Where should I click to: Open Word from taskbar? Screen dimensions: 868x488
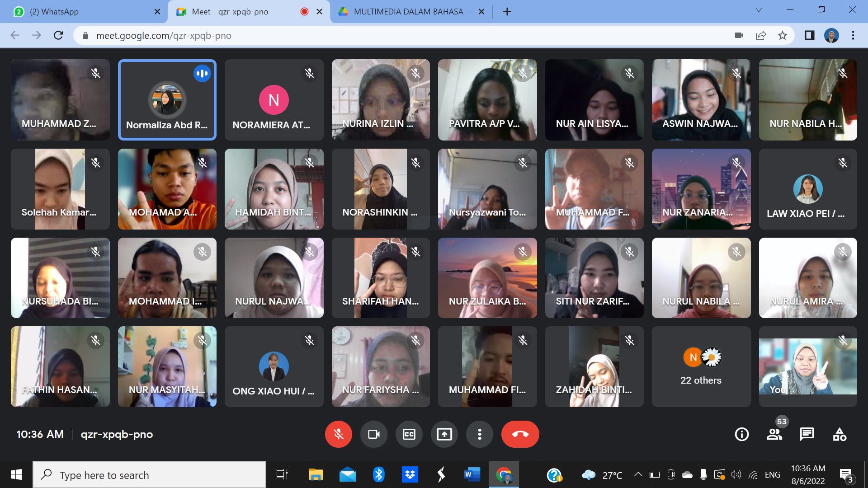click(472, 474)
